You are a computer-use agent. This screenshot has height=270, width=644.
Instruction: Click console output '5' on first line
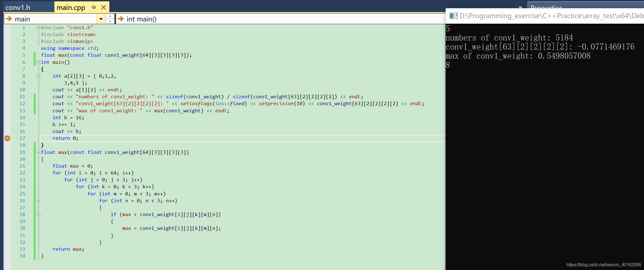[448, 29]
